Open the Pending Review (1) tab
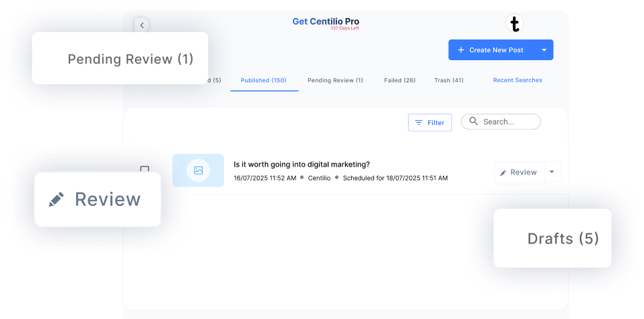Image resolution: width=644 pixels, height=319 pixels. (x=335, y=80)
